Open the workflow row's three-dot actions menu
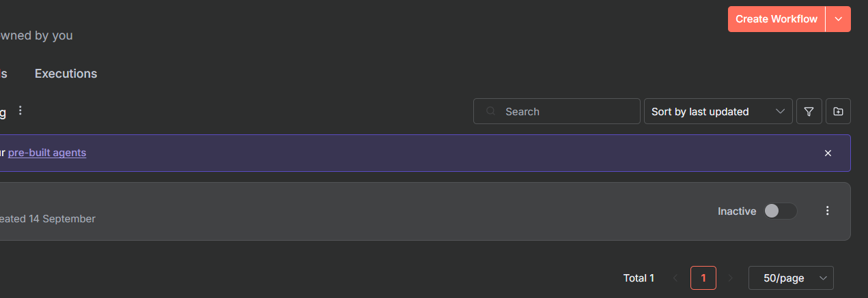 (x=828, y=211)
